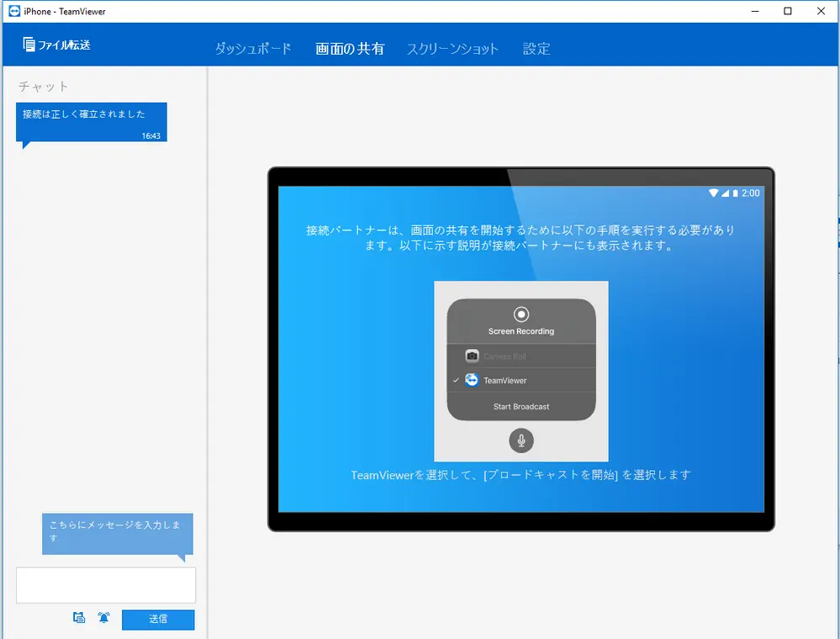Screen dimensions: 840x639
Task: Click the 2:00 clock in device preview
Action: pos(751,193)
